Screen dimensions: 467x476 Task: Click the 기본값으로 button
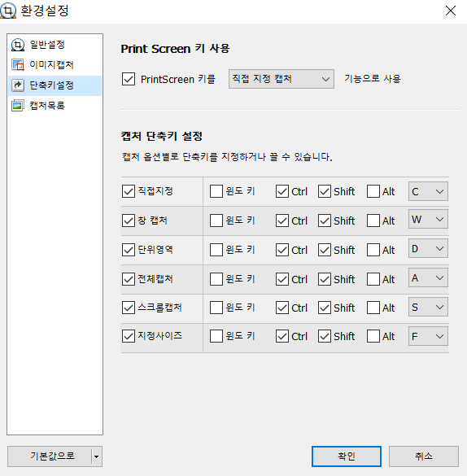[50, 456]
